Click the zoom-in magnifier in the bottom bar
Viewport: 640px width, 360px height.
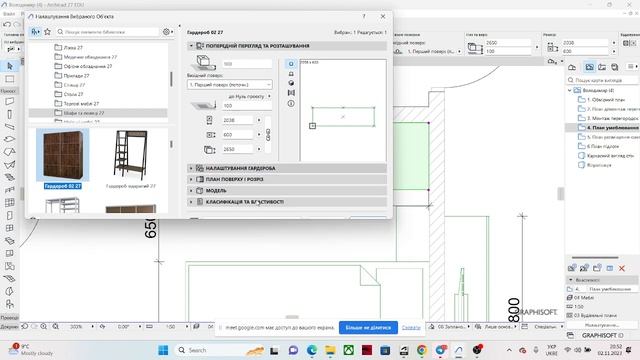(x=44, y=327)
